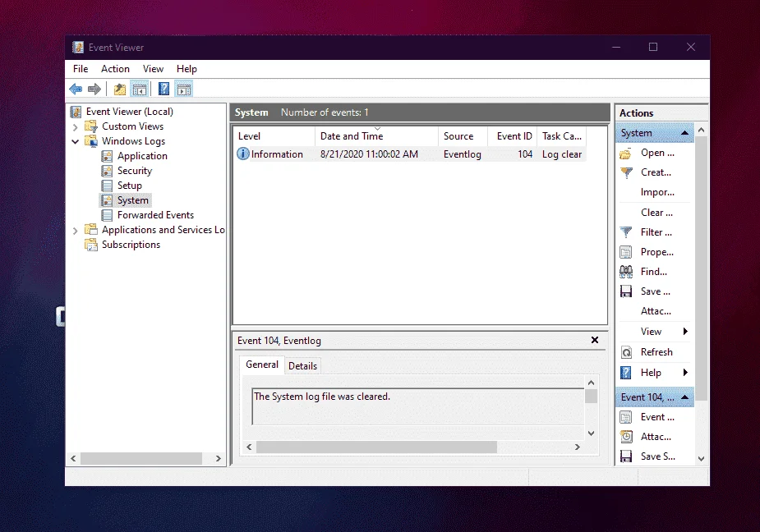The width and height of the screenshot is (760, 532).
Task: Sort by the Level column header
Action: click(x=274, y=136)
